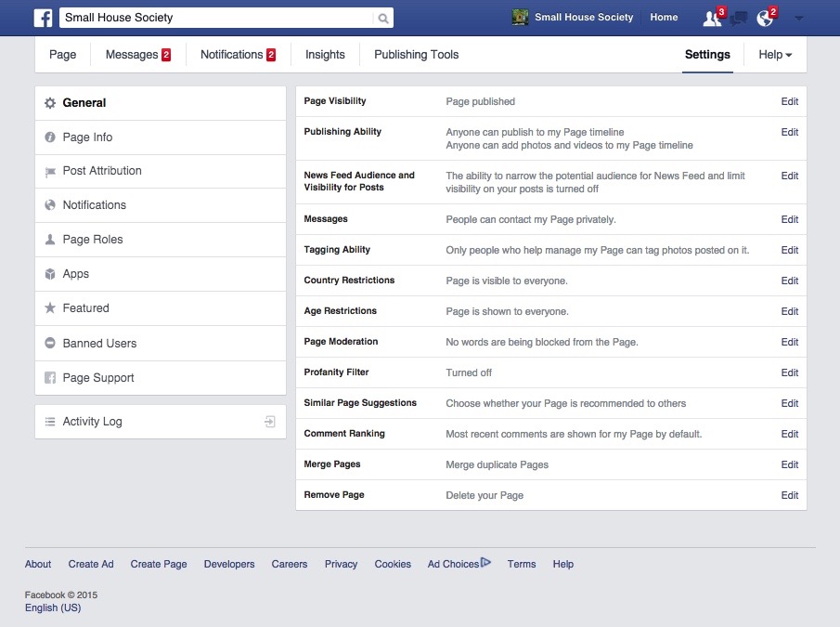Edit the Comment Ranking setting
This screenshot has width=840, height=627.
789,434
